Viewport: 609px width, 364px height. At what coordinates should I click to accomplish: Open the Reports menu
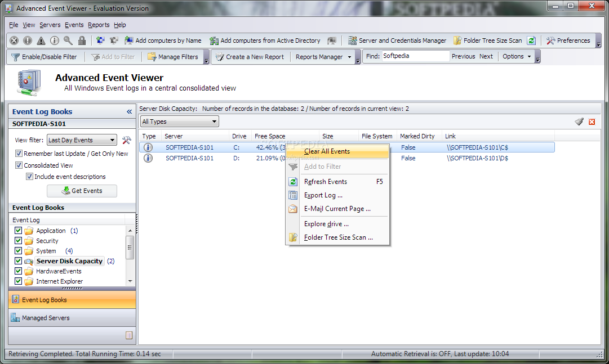pyautogui.click(x=99, y=25)
